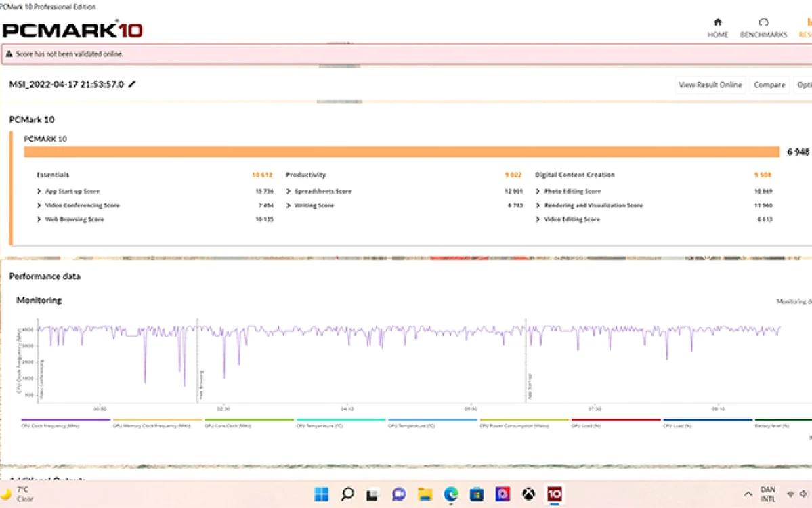
Task: Launch Microsoft Edge from taskbar
Action: click(450, 494)
